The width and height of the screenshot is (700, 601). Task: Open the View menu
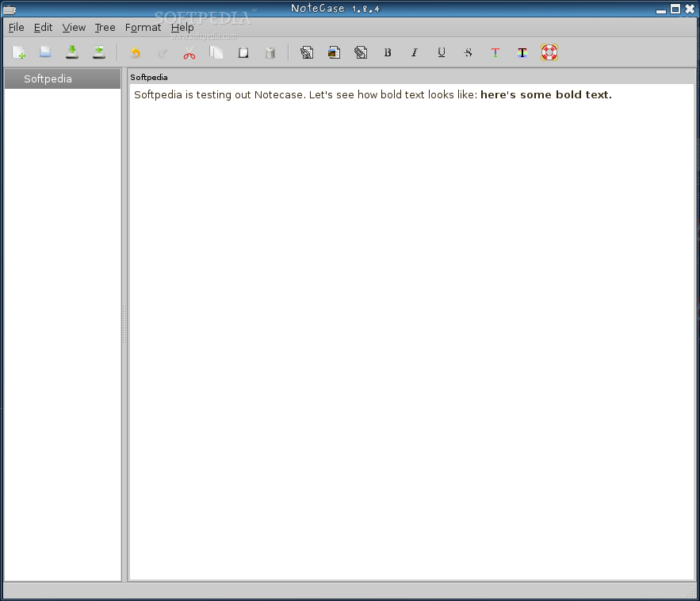(x=74, y=28)
